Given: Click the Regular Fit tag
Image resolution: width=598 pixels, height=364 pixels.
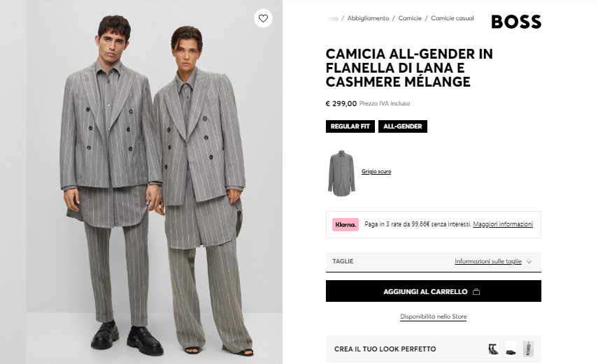Looking at the screenshot, I should point(350,126).
